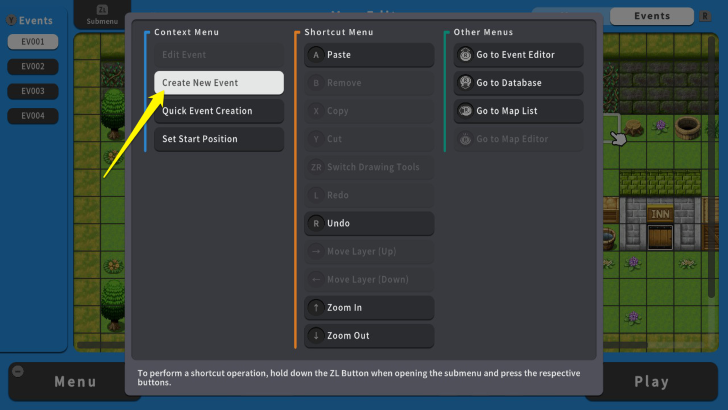Click the Redo shortcut entry

tap(369, 195)
